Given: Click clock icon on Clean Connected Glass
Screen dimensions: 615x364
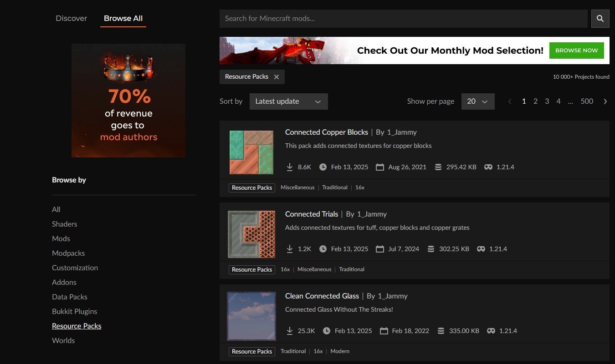Looking at the screenshot, I should point(327,331).
